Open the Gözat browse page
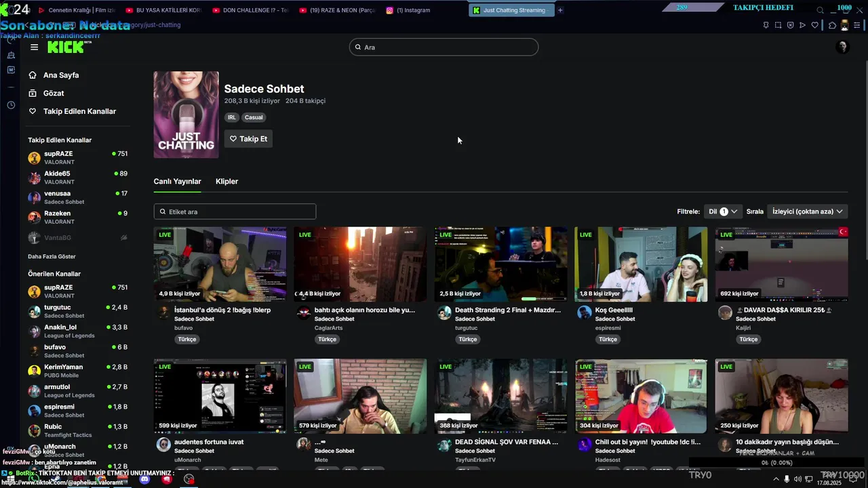The image size is (868, 488). [54, 93]
